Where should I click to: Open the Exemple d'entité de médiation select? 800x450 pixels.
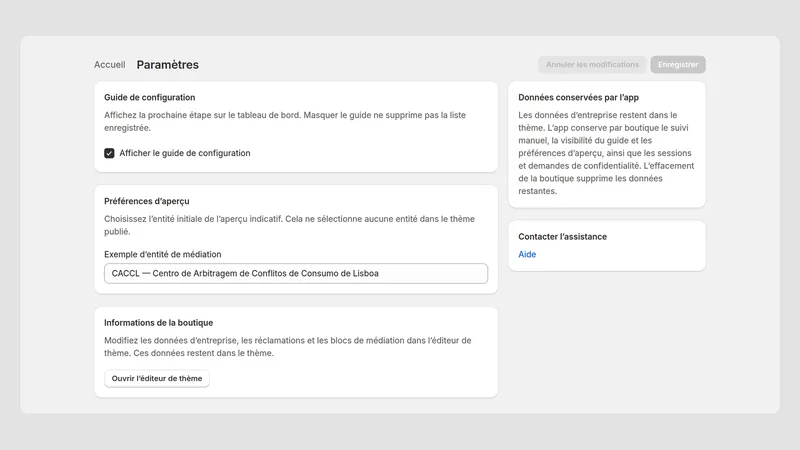(x=296, y=273)
